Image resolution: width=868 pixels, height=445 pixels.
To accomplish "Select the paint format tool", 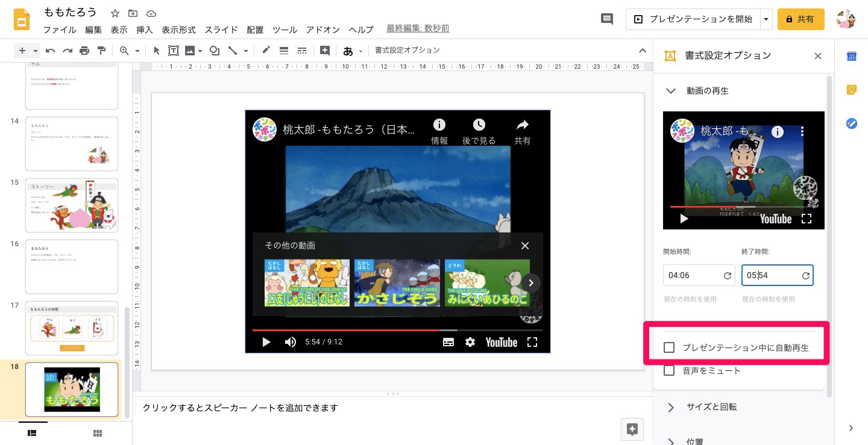I will (101, 51).
